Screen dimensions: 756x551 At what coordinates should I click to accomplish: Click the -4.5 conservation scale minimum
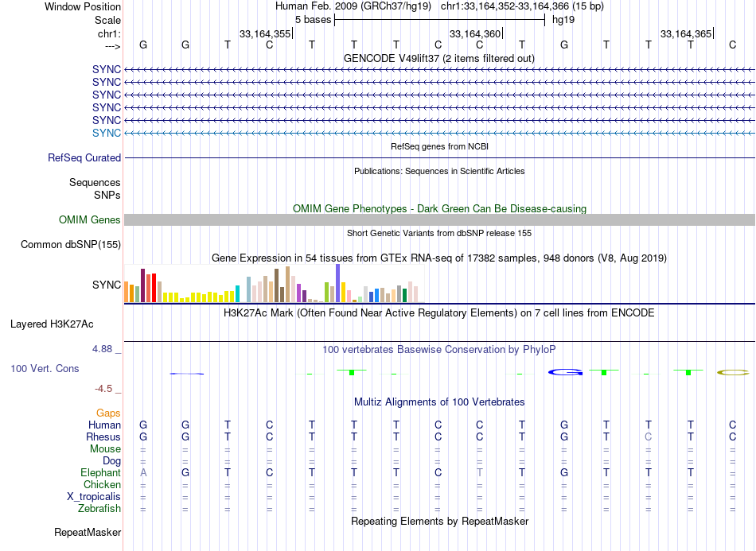[x=107, y=388]
